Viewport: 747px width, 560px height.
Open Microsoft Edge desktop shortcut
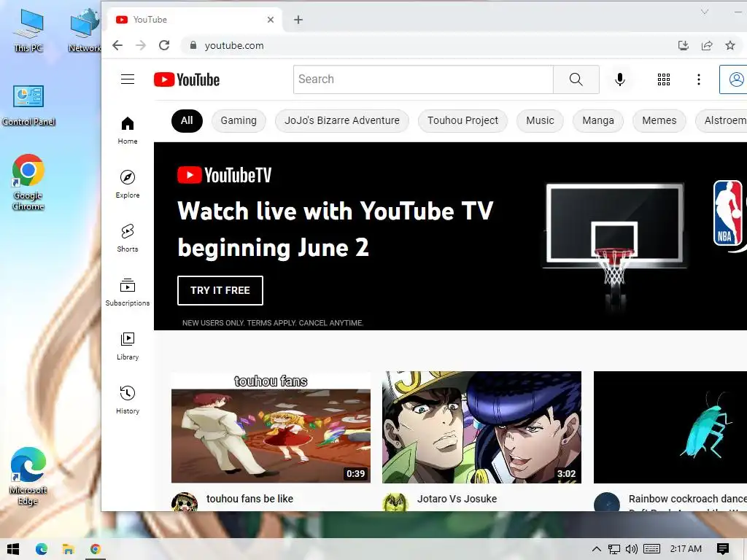click(28, 476)
